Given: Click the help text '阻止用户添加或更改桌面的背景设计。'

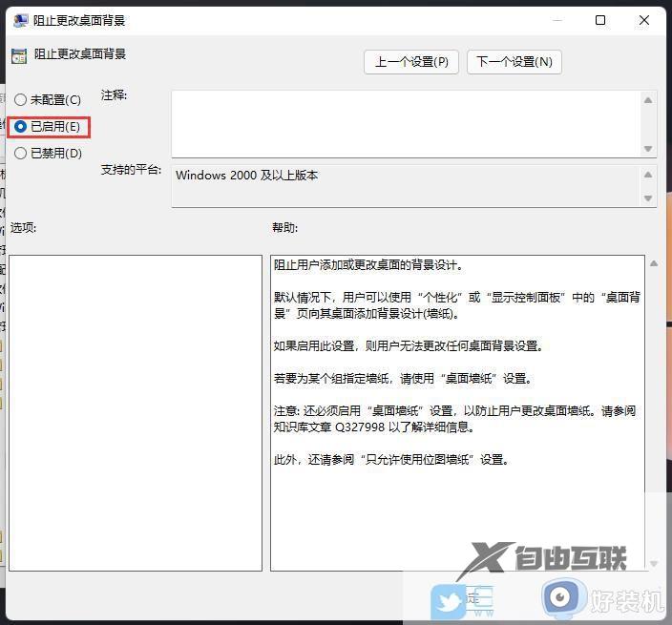Looking at the screenshot, I should [368, 265].
